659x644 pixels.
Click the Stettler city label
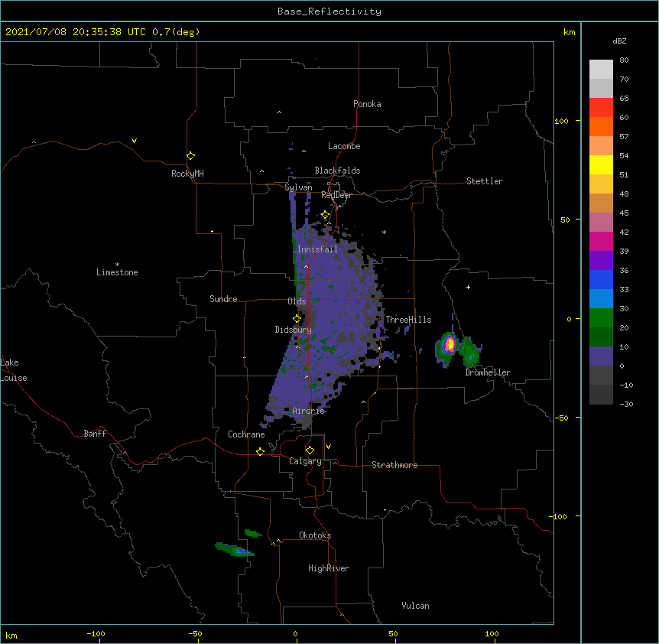(485, 181)
